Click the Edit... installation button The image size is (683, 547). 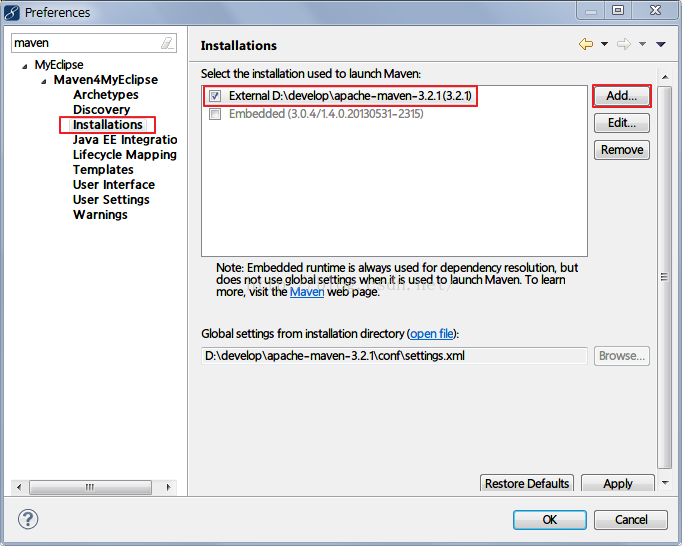tap(622, 123)
